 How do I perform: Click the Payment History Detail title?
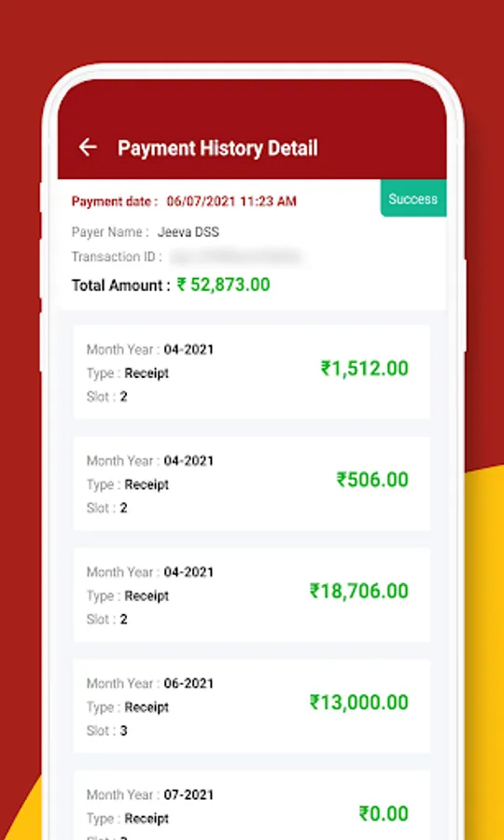pos(217,147)
